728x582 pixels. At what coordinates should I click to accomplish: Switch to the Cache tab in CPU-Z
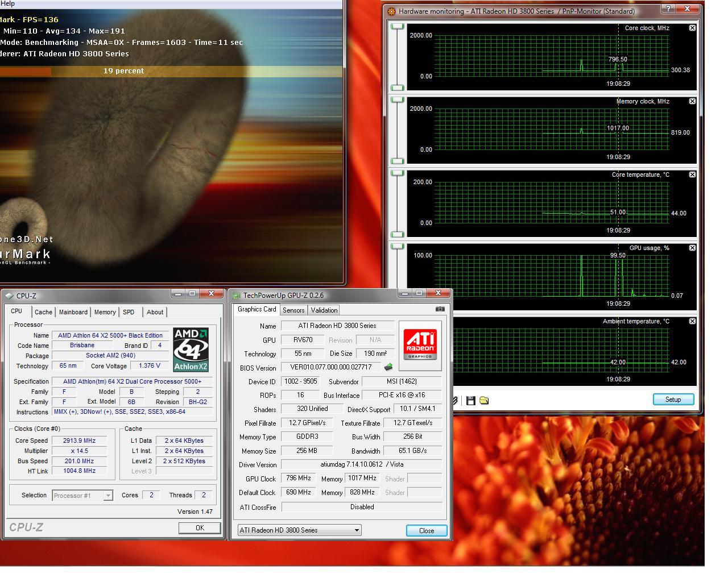[43, 312]
